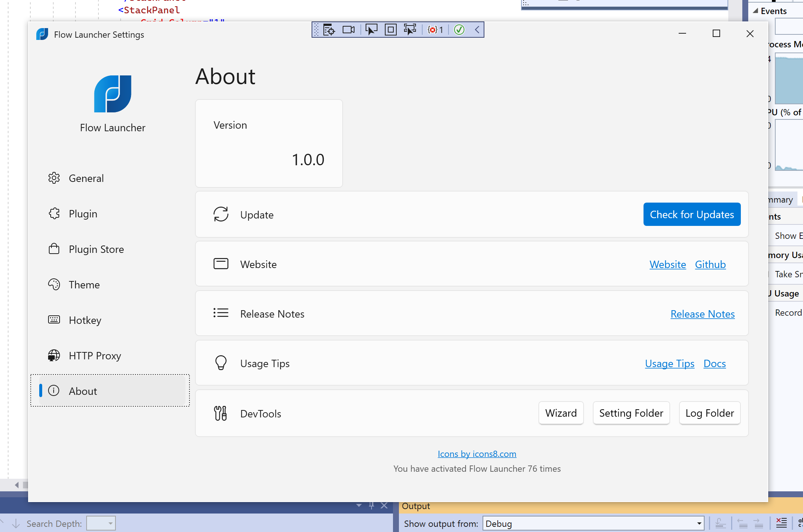Click the Update refresh icon
The width and height of the screenshot is (803, 532).
tap(221, 214)
